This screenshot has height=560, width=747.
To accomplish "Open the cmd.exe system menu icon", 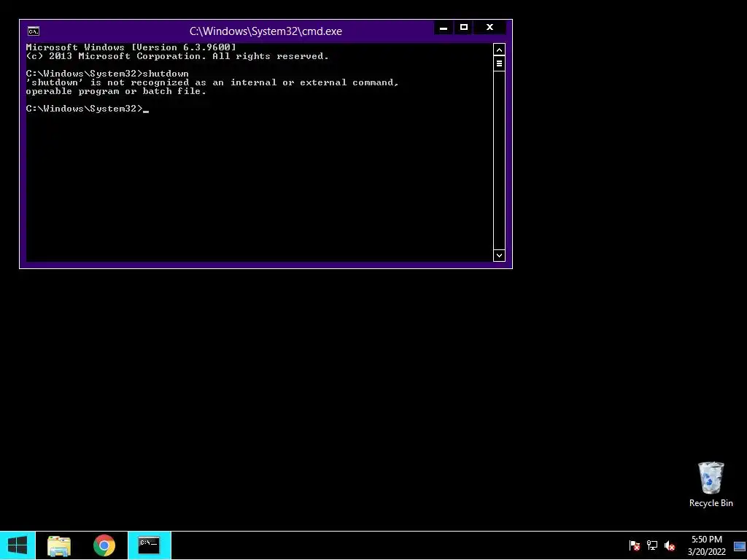I will [34, 31].
